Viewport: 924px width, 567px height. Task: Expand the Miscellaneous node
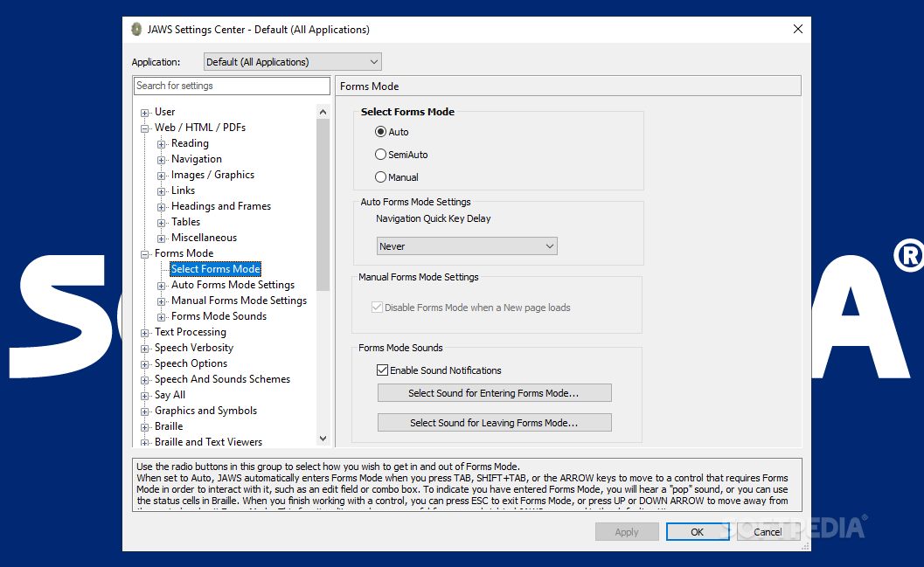click(161, 239)
